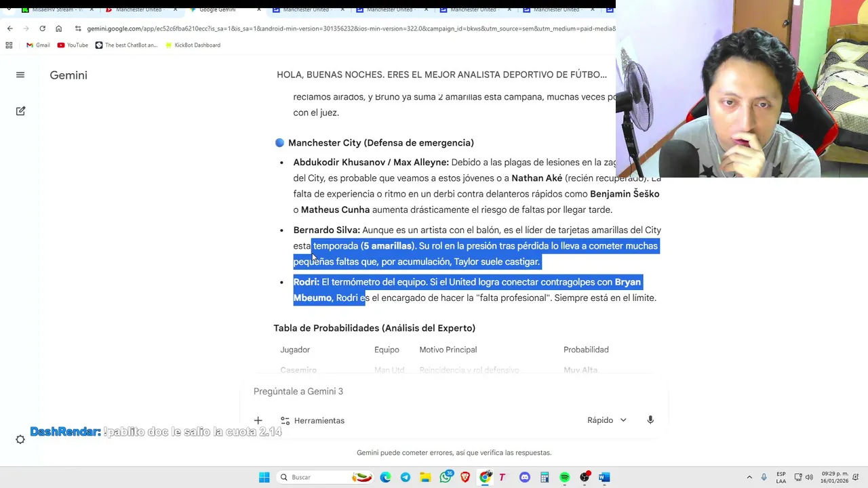Screen dimensions: 868x488
Task: Open Microsoft Word from the taskbar
Action: point(604,477)
